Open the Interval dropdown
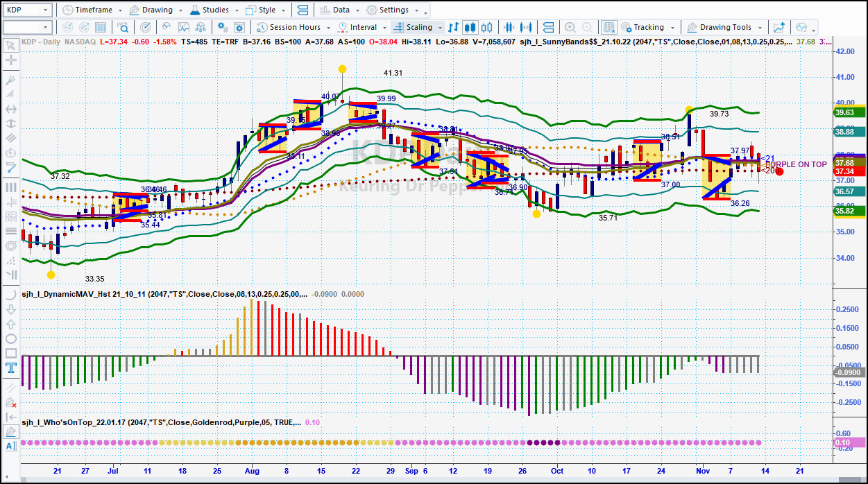868x484 pixels. tap(362, 28)
